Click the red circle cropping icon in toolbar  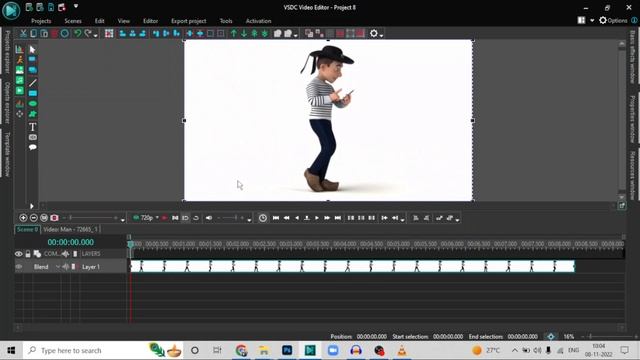pyautogui.click(x=64, y=33)
